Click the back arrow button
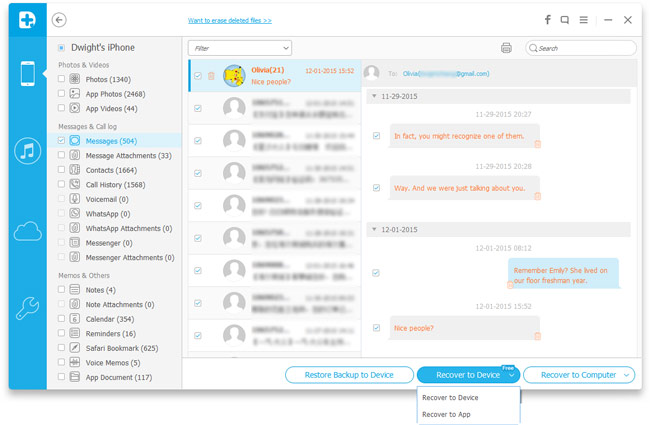This screenshot has width=650, height=425. pos(60,20)
